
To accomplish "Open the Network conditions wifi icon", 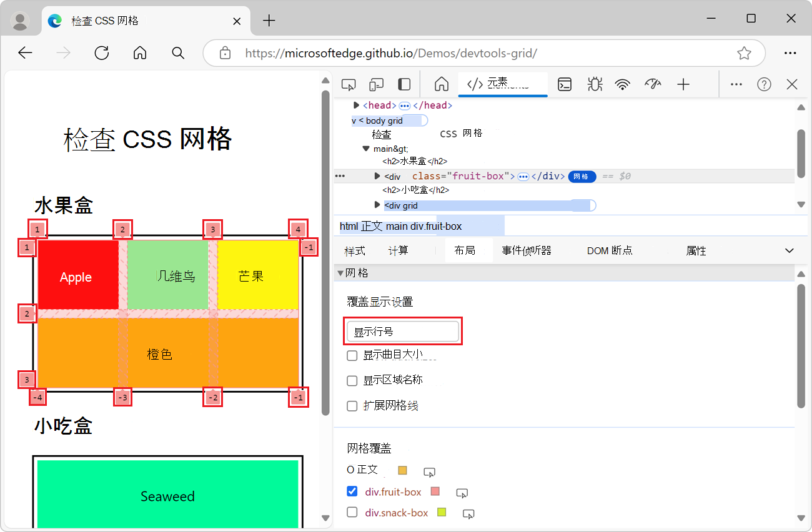I will (623, 84).
